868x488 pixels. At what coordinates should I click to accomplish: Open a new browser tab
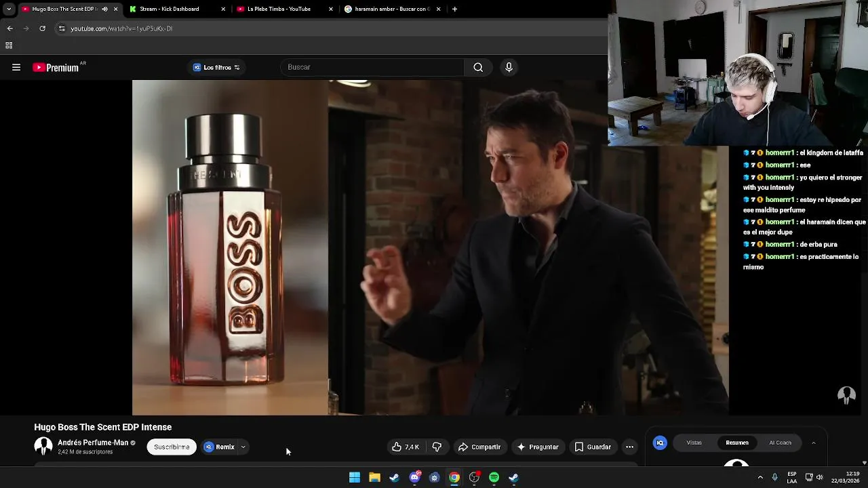tap(454, 9)
